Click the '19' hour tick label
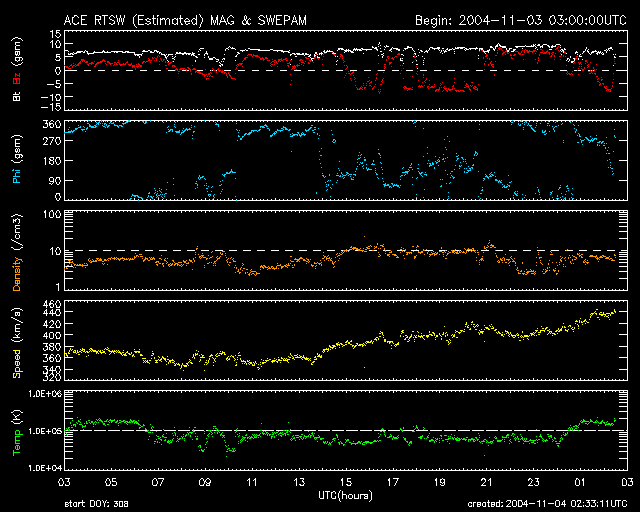640x512 pixels. pyautogui.click(x=440, y=482)
